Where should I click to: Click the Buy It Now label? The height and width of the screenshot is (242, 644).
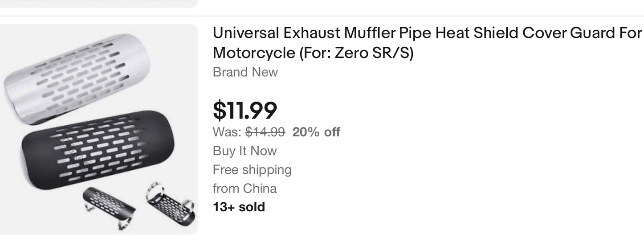(x=245, y=151)
